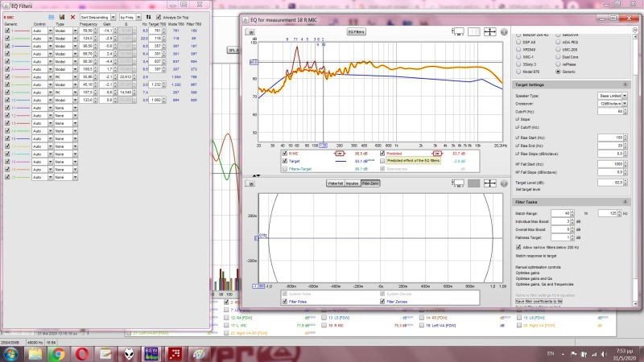Image resolution: width=644 pixels, height=362 pixels.
Task: Click the sort filters arrows icon
Action: tap(147, 16)
